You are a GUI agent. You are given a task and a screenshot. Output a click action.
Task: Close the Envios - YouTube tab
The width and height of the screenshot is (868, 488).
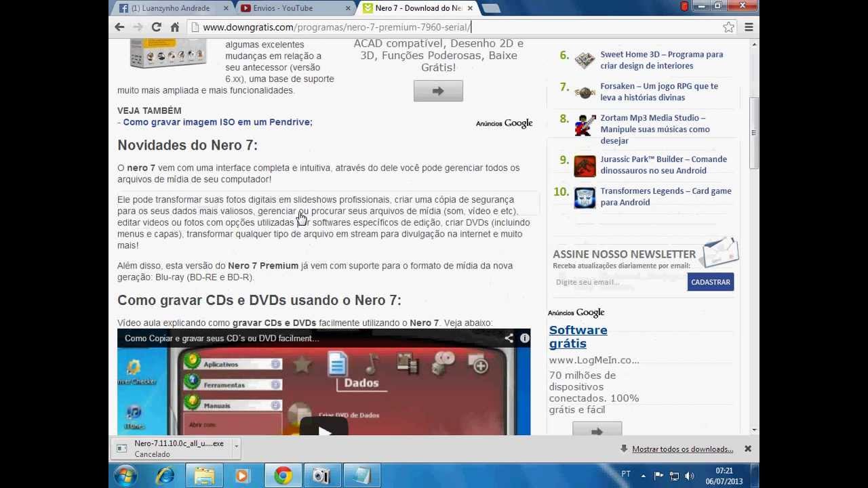click(x=348, y=8)
